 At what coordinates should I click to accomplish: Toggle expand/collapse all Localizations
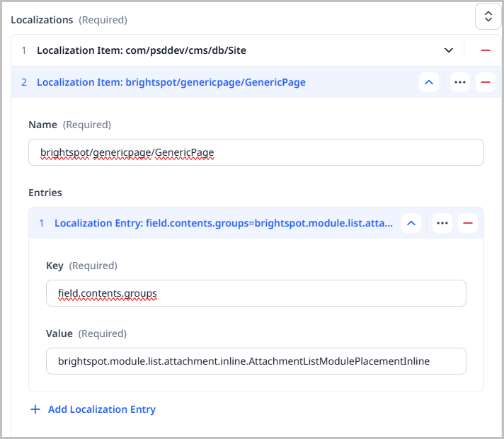(488, 16)
